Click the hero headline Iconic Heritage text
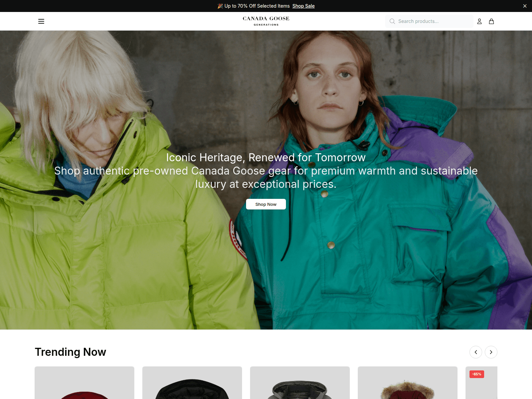Viewport: 532px width, 399px height. pos(266,157)
